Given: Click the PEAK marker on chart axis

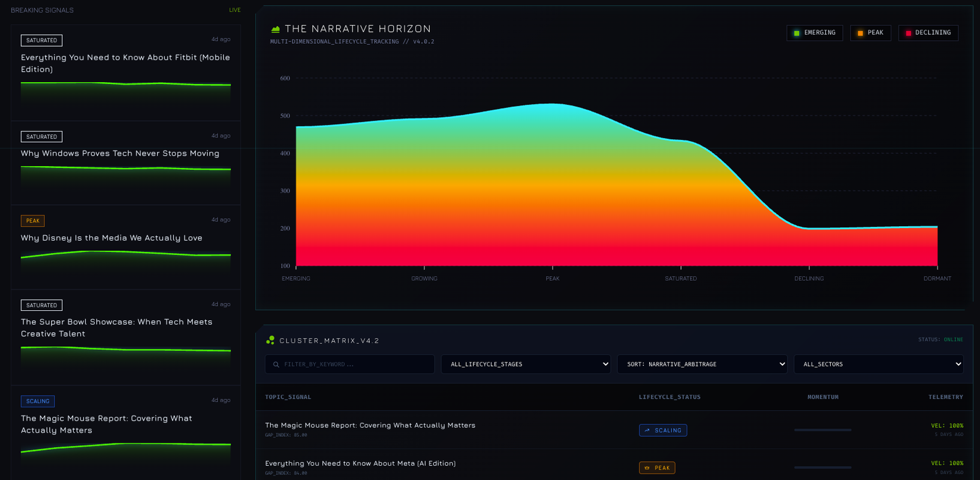Looking at the screenshot, I should tap(553, 278).
